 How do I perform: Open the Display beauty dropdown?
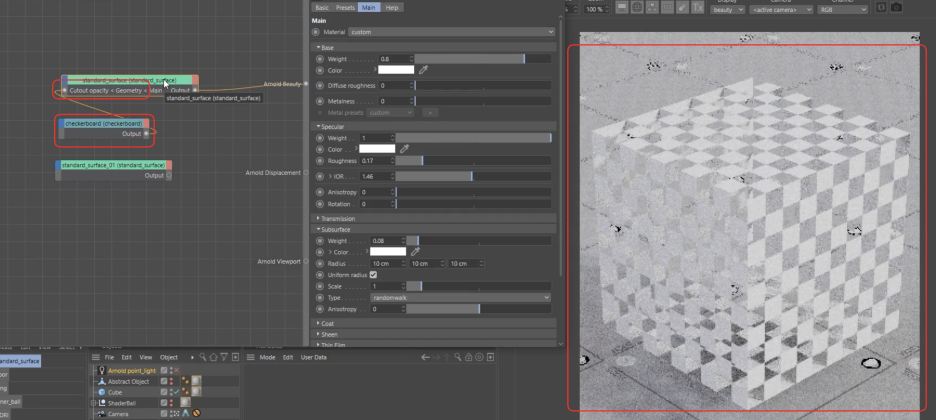(727, 10)
